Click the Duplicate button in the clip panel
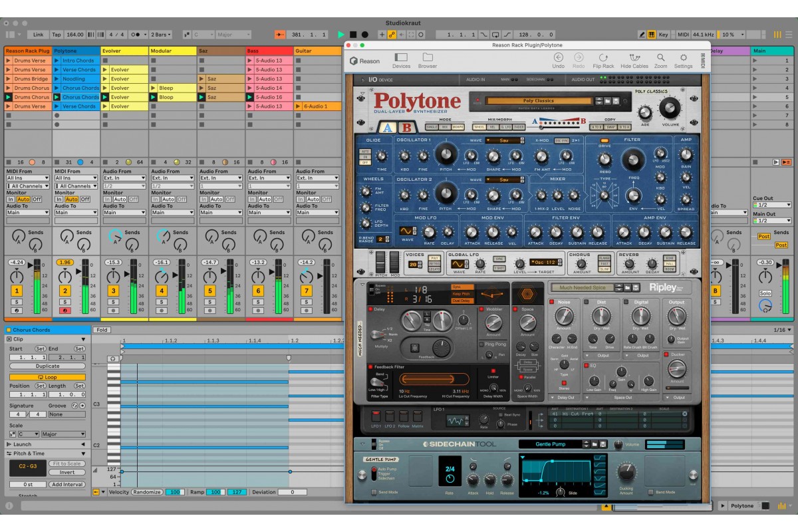The width and height of the screenshot is (798, 532). 47,366
